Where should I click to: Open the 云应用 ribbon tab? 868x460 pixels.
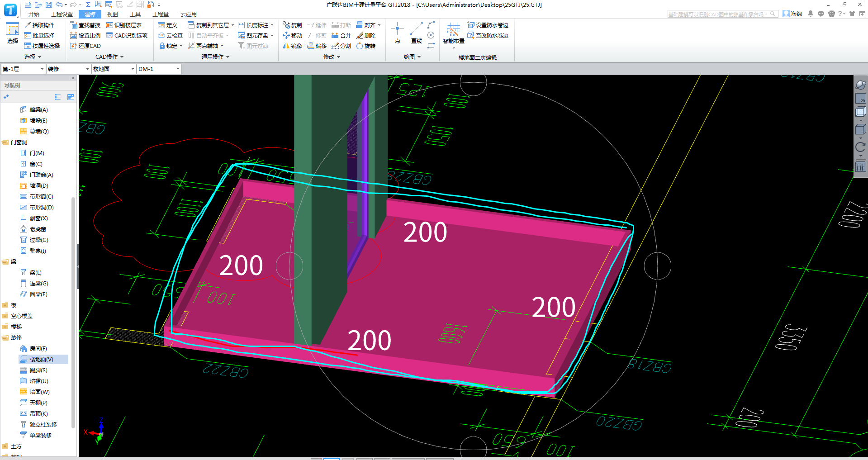pos(189,14)
